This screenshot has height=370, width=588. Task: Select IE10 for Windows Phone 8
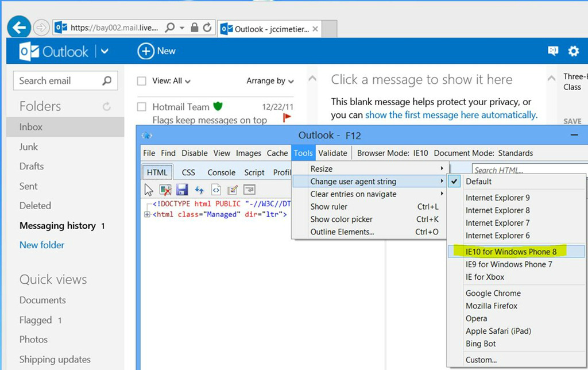point(516,252)
